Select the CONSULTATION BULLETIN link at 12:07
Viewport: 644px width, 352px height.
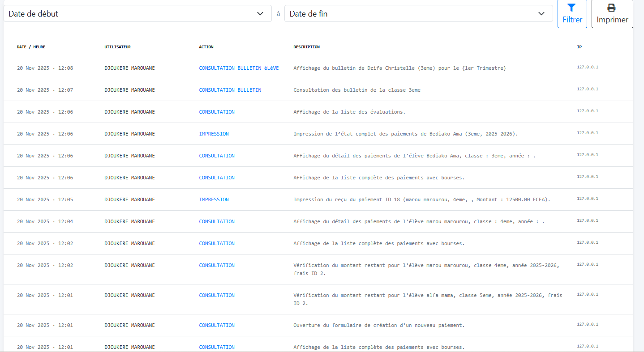pos(230,90)
